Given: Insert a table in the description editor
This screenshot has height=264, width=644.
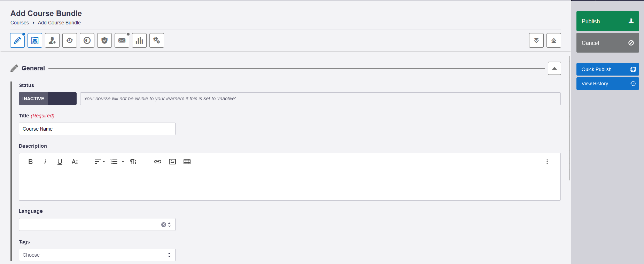Looking at the screenshot, I should 187,162.
